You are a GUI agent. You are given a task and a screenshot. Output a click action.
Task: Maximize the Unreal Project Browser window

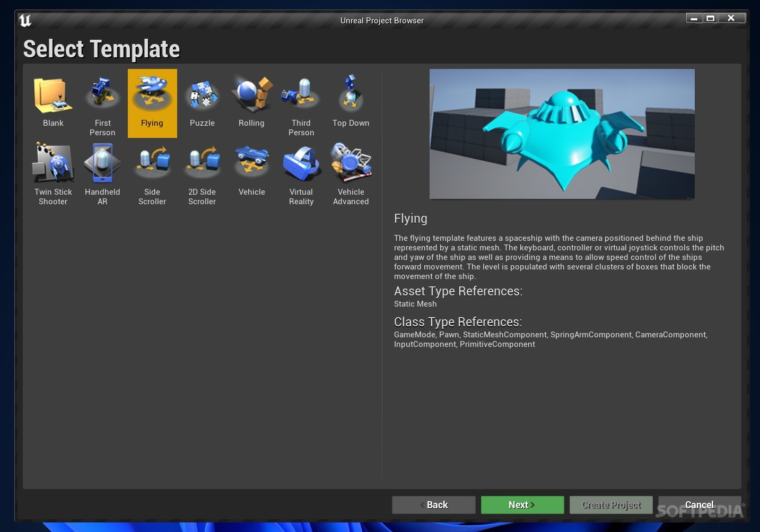pos(710,18)
